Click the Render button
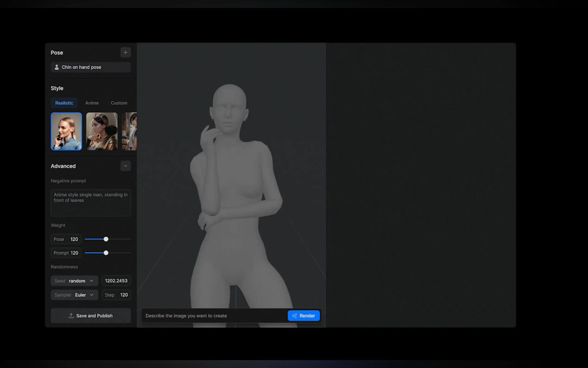 [x=303, y=316]
